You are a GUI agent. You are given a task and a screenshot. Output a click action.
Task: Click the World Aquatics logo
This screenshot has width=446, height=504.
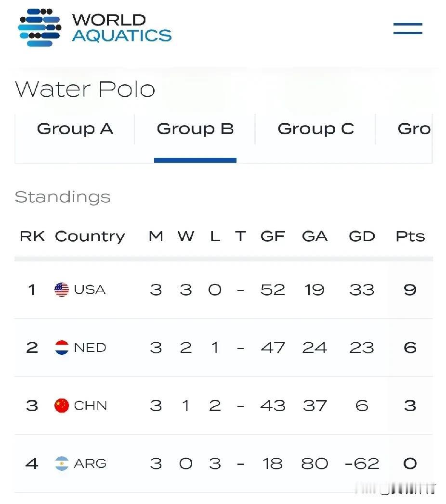[95, 27]
